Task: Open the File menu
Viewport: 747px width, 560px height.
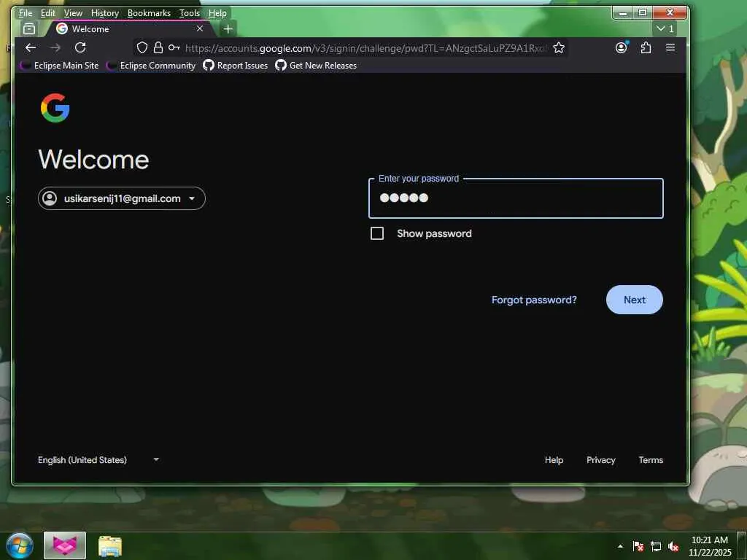Action: tap(26, 13)
